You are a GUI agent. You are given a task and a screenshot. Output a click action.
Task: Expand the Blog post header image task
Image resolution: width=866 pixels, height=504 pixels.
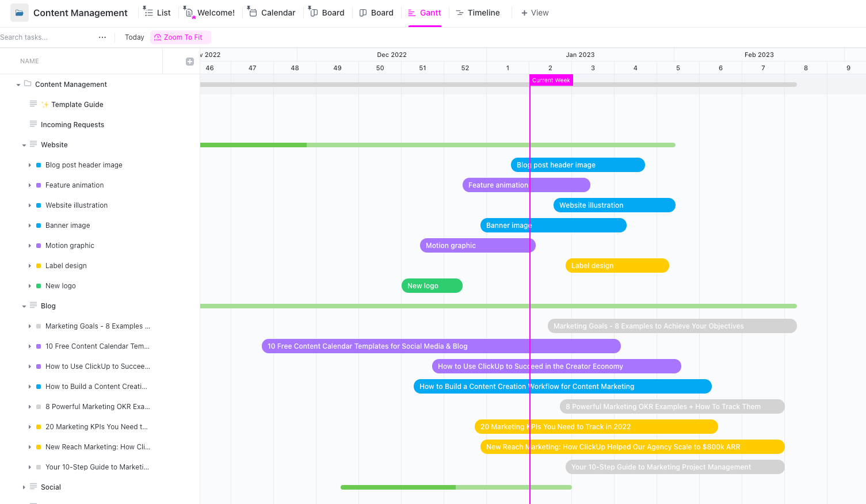(30, 165)
